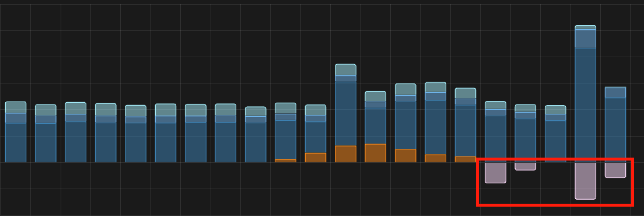Image resolution: width=644 pixels, height=216 pixels.
Task: Select the largest pink negative bar segment
Action: [585, 181]
